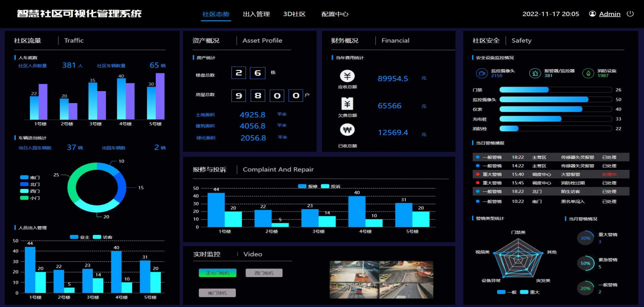
Task: Click the 65566 arrears amount
Action: pyautogui.click(x=390, y=106)
